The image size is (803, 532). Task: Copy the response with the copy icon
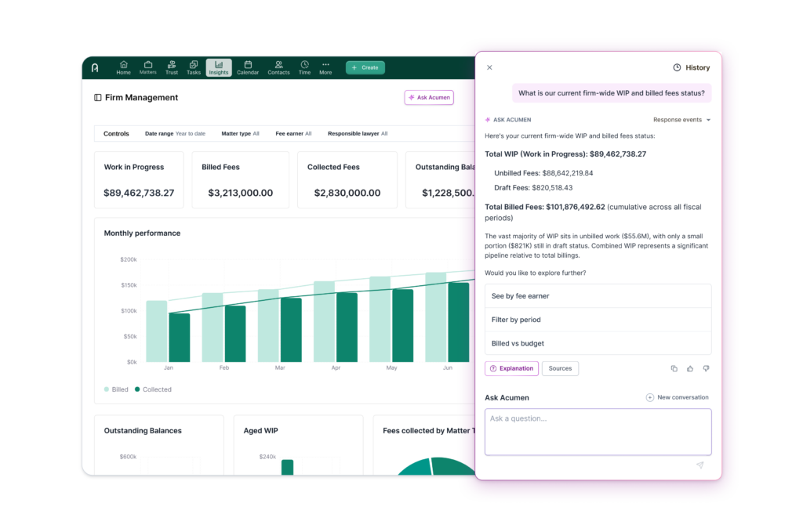pos(674,368)
